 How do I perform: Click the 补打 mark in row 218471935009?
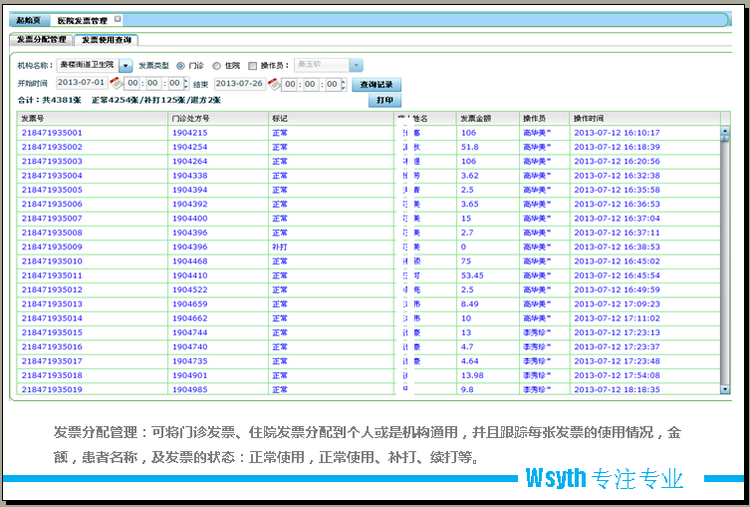click(x=280, y=247)
